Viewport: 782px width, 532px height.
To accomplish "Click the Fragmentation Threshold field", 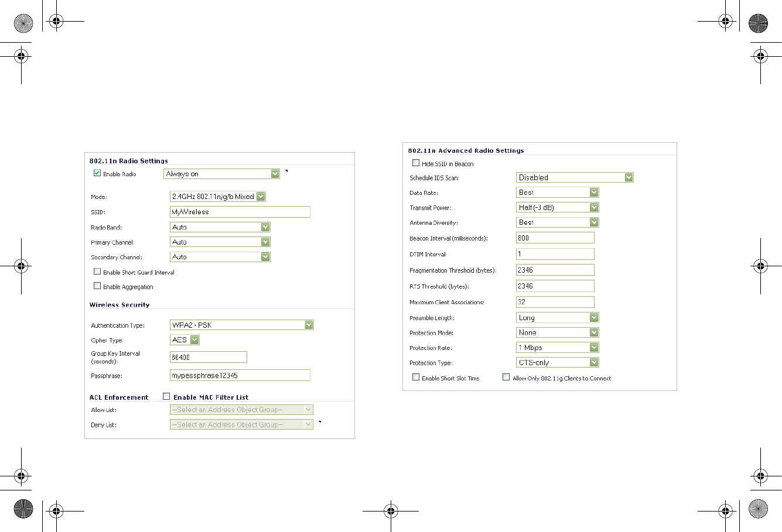I will (x=555, y=270).
